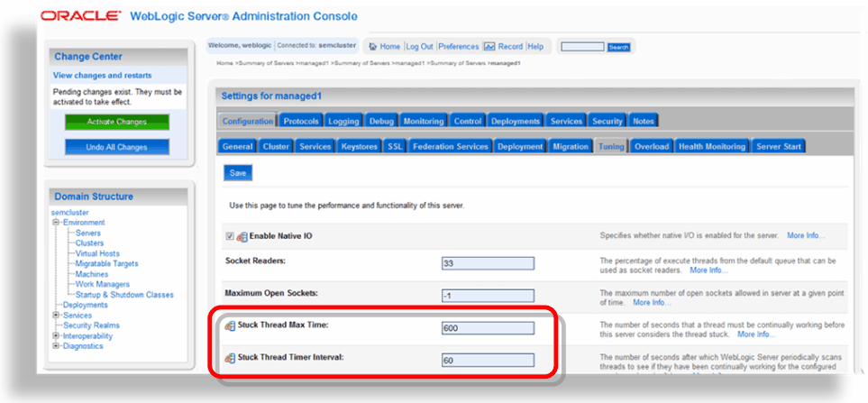Click the Home breadcrumb link
This screenshot has width=868, height=403.
(x=224, y=63)
